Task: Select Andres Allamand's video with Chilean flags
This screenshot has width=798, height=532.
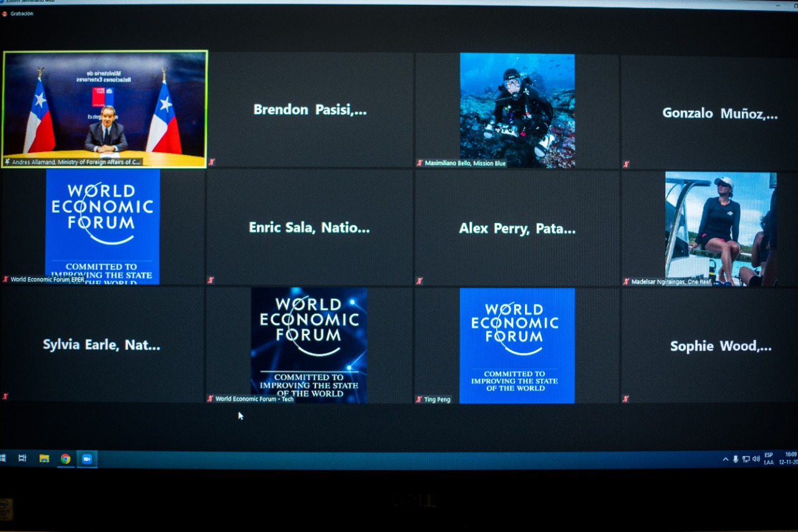Action: point(105,109)
